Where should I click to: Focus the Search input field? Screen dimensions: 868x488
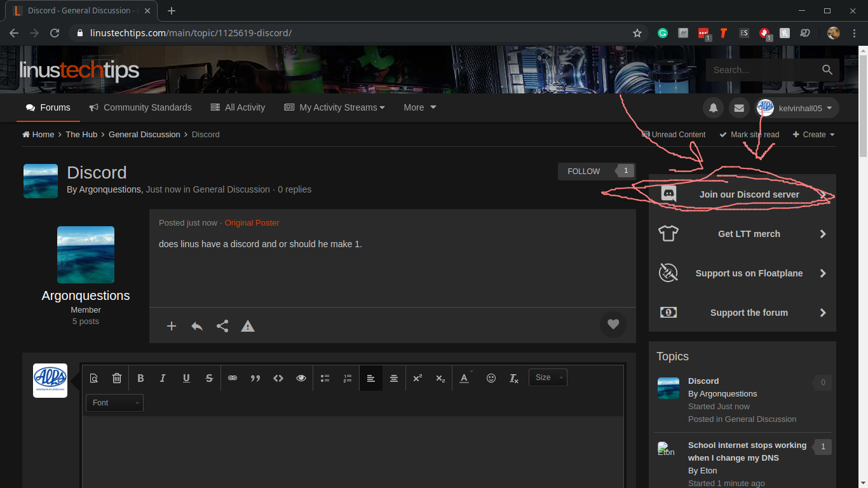click(x=763, y=70)
